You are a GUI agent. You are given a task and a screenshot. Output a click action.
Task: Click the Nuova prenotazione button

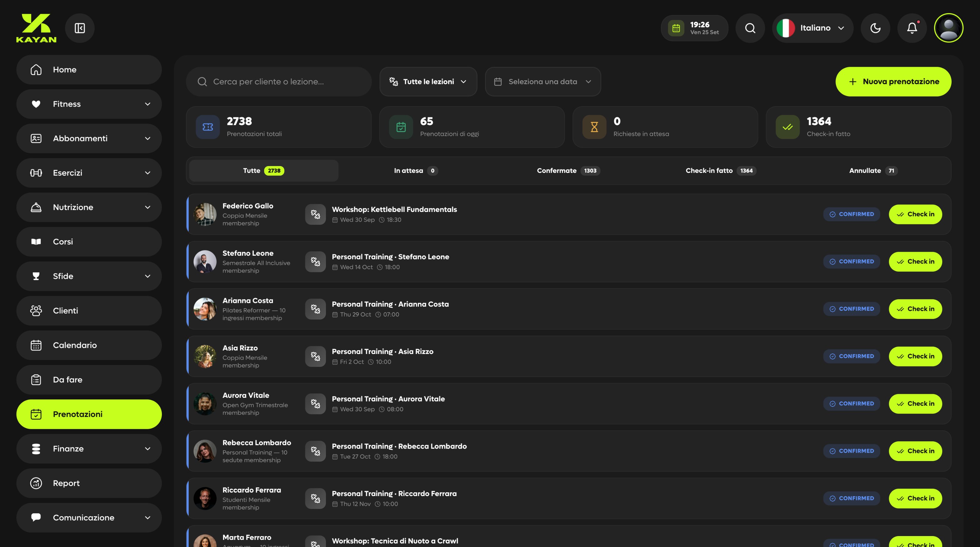point(893,82)
